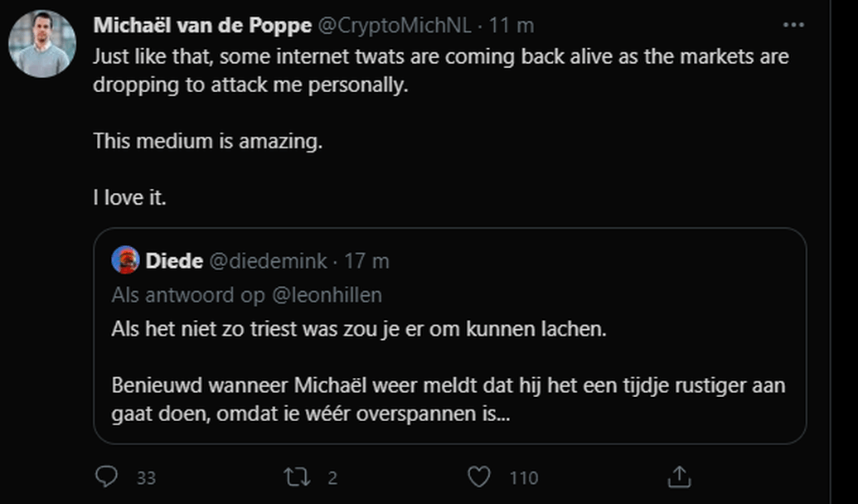Click the like count 110
The height and width of the screenshot is (504, 858).
(x=523, y=477)
